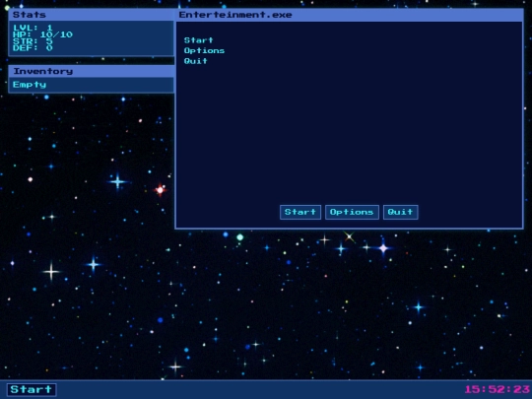Click the Enterteinment.exe title bar
The height and width of the screenshot is (399, 532).
point(349,15)
